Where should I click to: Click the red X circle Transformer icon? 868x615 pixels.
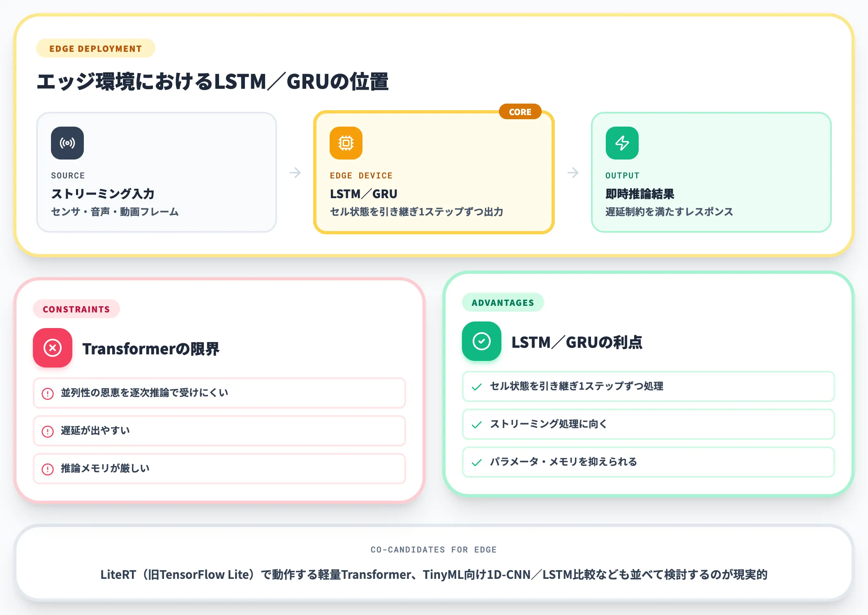(53, 348)
